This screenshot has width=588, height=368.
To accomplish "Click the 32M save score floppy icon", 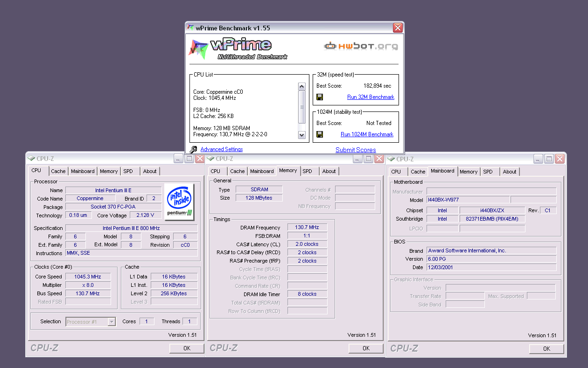I will [320, 97].
